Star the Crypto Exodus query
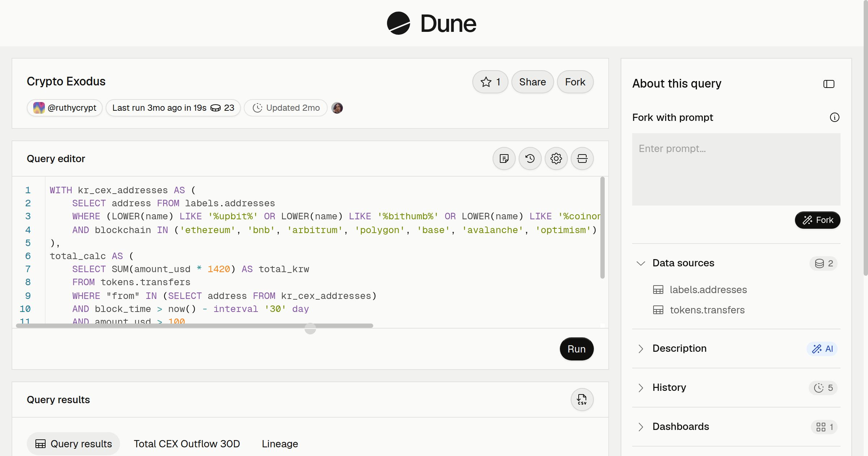 coord(490,82)
